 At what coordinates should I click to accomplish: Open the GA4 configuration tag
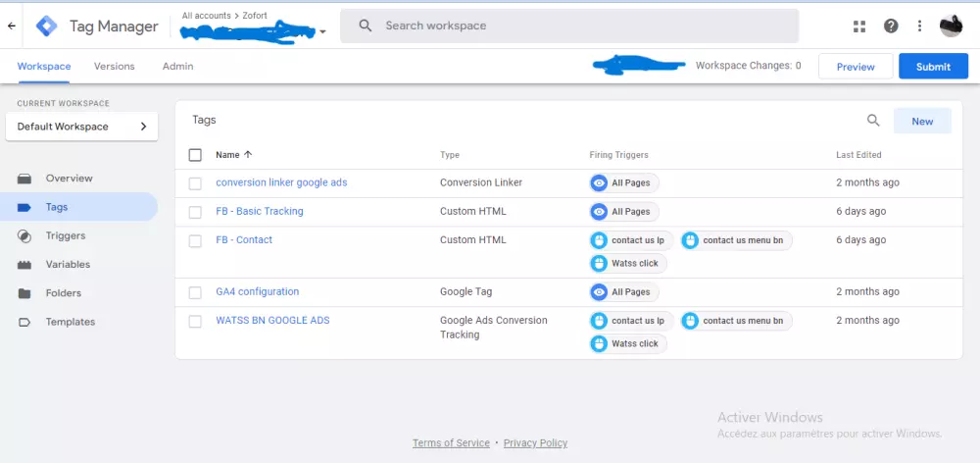point(258,291)
